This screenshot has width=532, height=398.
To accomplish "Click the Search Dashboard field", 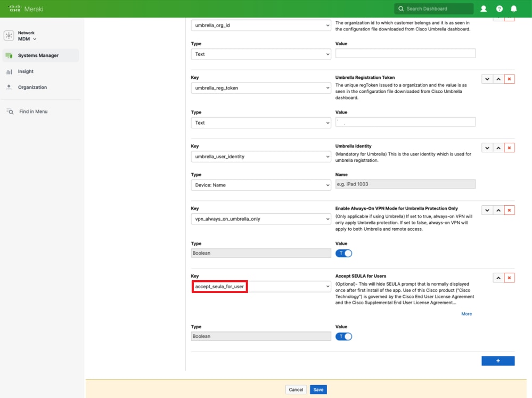I will point(434,9).
